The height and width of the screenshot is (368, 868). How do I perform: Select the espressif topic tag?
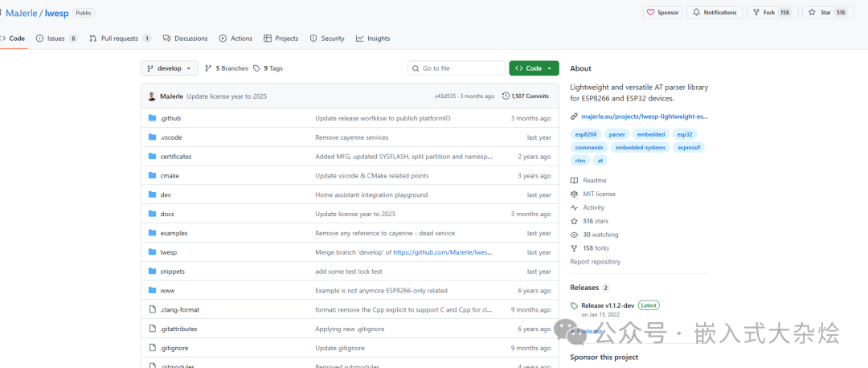click(x=690, y=148)
